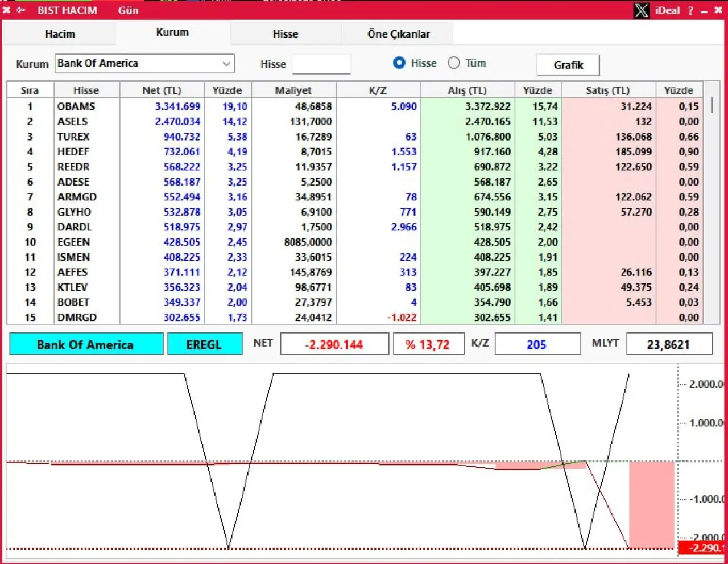Sort by the Sıra column header

[30, 90]
